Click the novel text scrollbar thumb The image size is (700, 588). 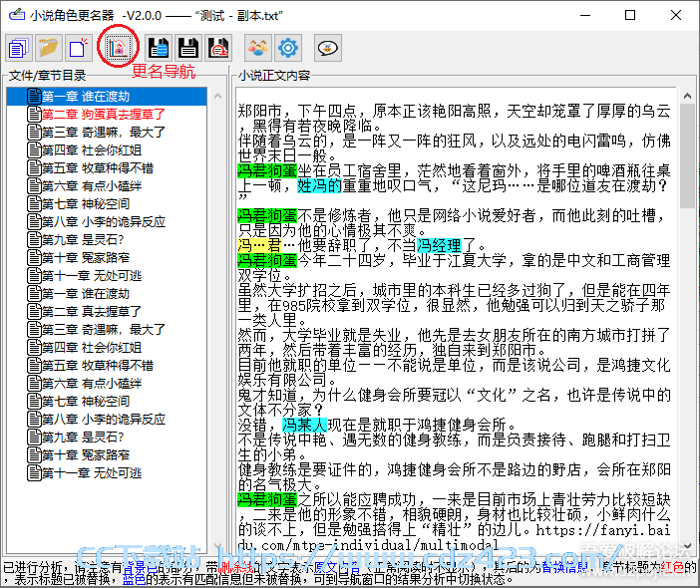(687, 155)
